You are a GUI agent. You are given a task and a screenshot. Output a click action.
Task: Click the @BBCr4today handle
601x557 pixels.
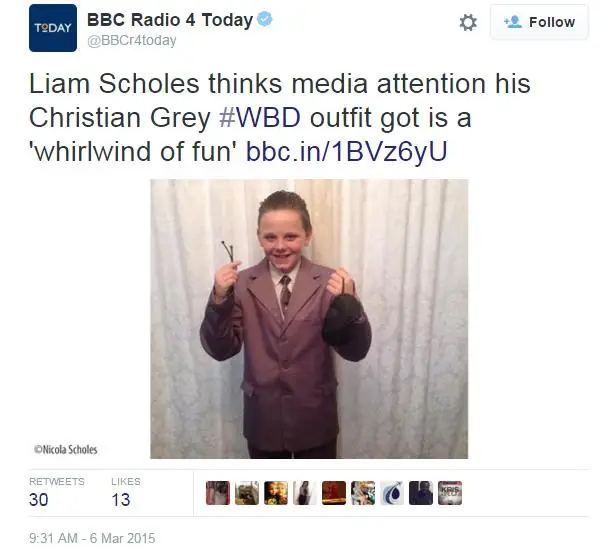coord(132,40)
